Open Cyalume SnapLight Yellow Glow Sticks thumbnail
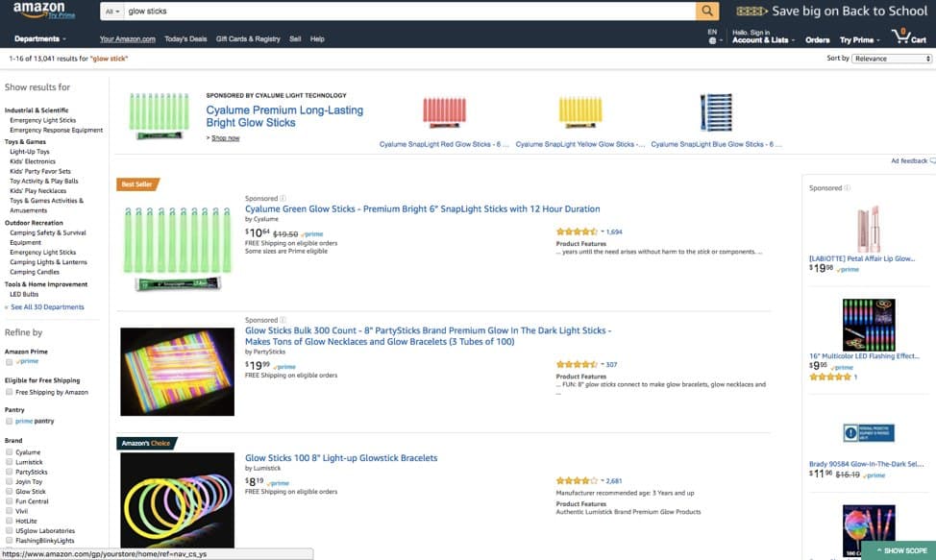936x560 pixels. coord(580,111)
